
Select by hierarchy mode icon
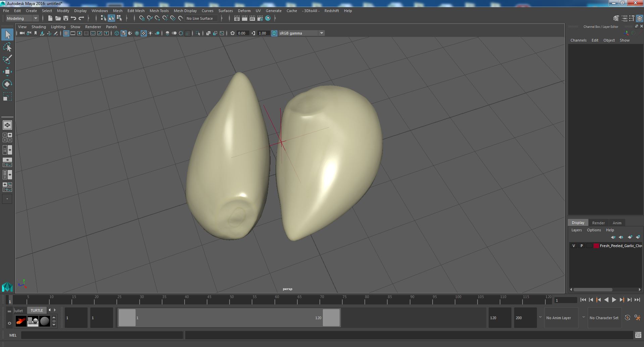tap(103, 18)
